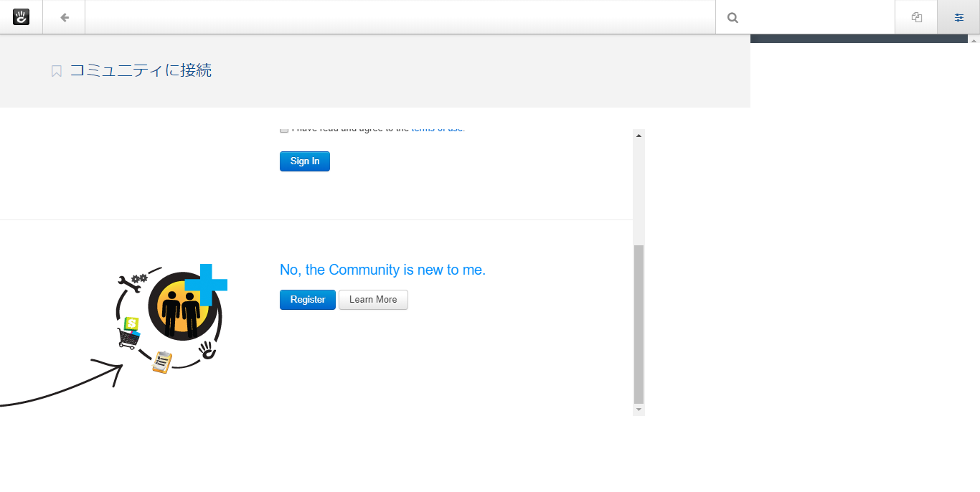Open the dashboard sliders settings icon
The width and height of the screenshot is (980, 492).
tap(958, 17)
